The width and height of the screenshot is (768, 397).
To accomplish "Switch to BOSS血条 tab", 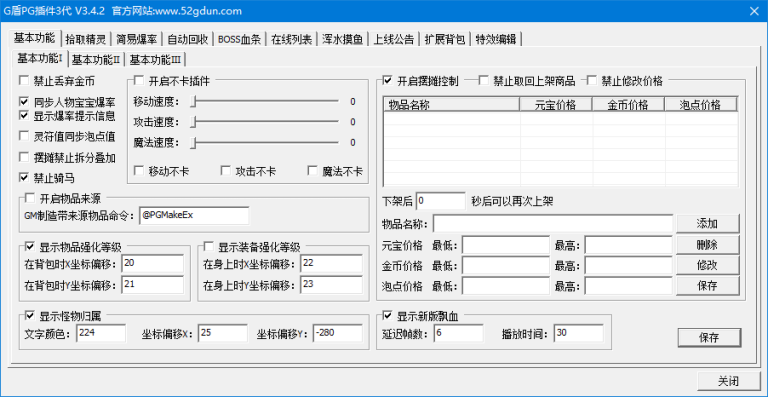I will tap(240, 40).
